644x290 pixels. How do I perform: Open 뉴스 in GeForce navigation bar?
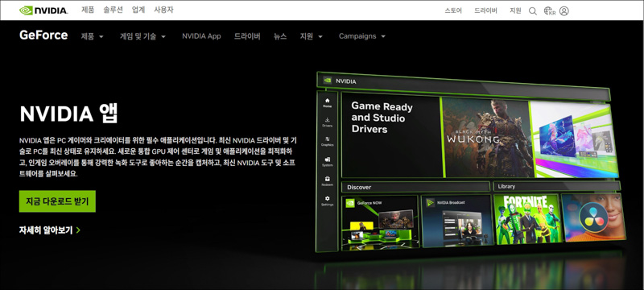pyautogui.click(x=280, y=36)
